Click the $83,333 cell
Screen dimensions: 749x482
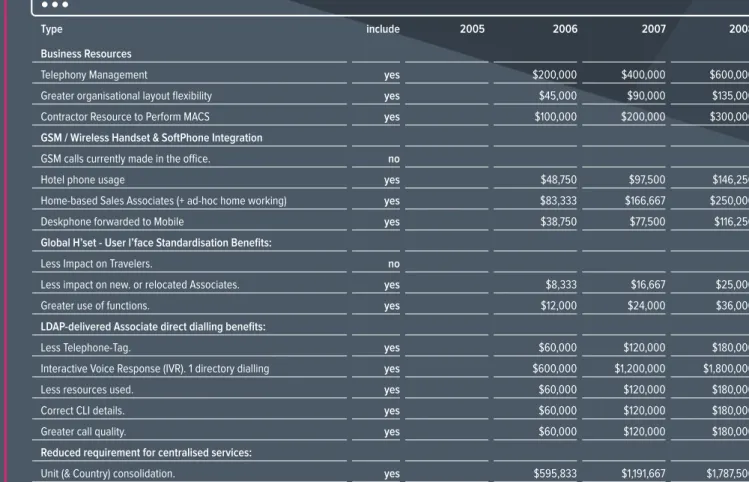[x=558, y=201]
